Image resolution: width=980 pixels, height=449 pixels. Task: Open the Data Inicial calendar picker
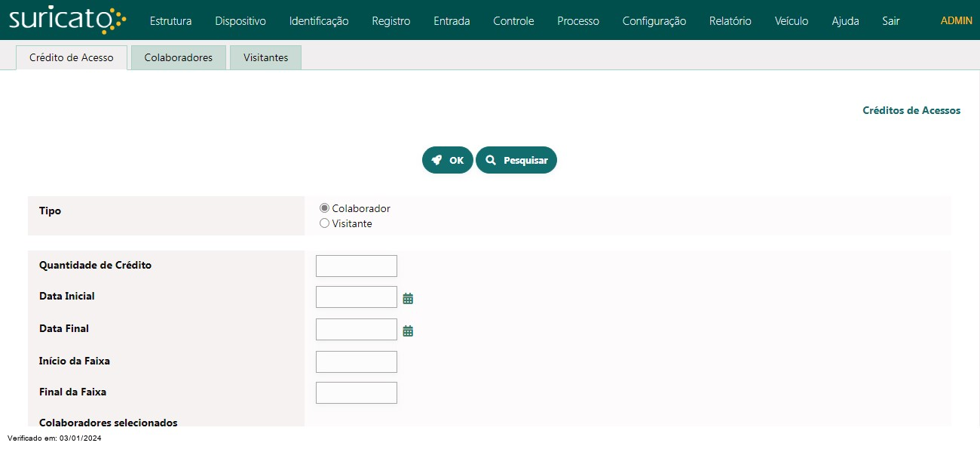408,299
